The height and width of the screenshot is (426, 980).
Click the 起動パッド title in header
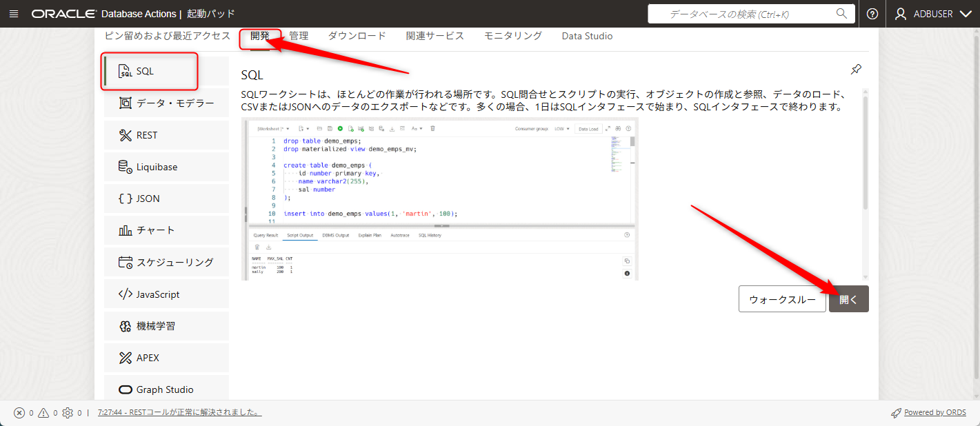click(x=210, y=14)
